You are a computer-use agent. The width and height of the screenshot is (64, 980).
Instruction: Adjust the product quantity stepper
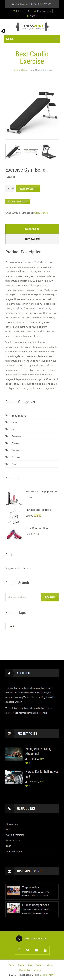pos(13,188)
